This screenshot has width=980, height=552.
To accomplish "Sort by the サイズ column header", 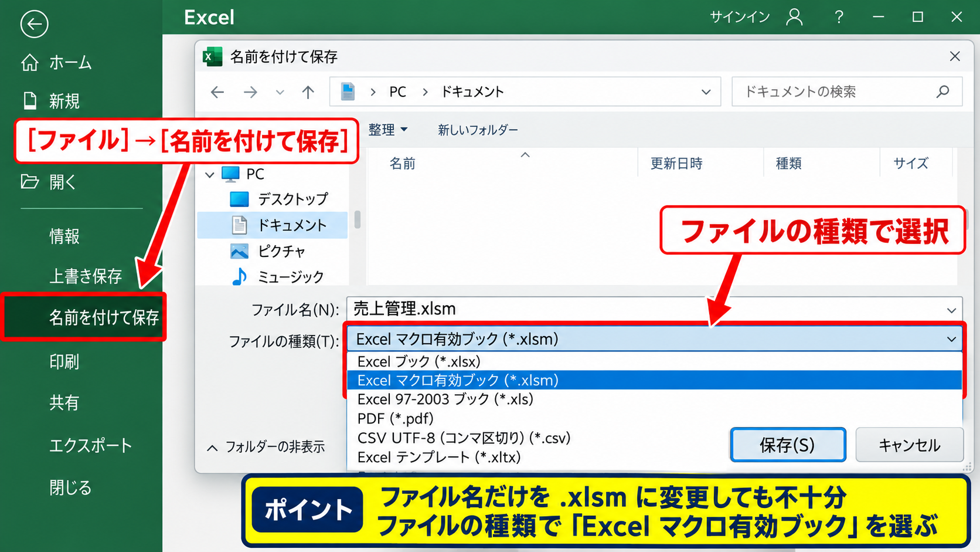I will (911, 163).
